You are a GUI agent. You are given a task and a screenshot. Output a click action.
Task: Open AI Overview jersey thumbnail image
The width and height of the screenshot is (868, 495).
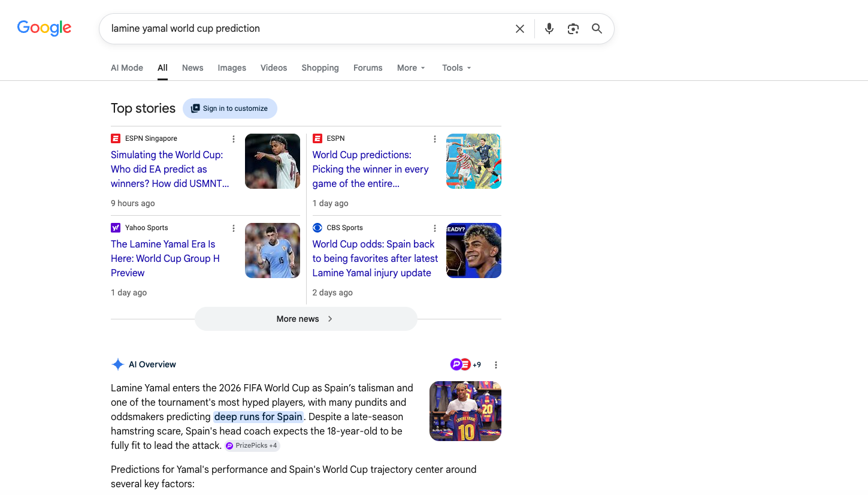coord(465,411)
